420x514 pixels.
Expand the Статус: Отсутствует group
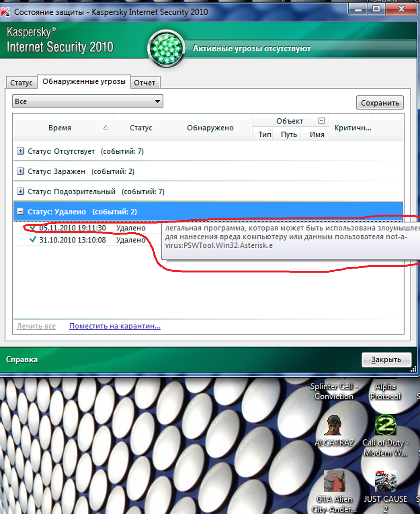click(21, 151)
